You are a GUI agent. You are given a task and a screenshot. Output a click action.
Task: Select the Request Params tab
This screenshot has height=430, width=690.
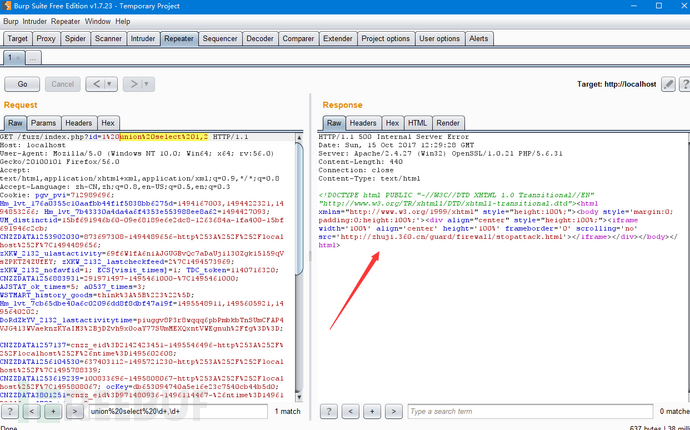click(43, 123)
